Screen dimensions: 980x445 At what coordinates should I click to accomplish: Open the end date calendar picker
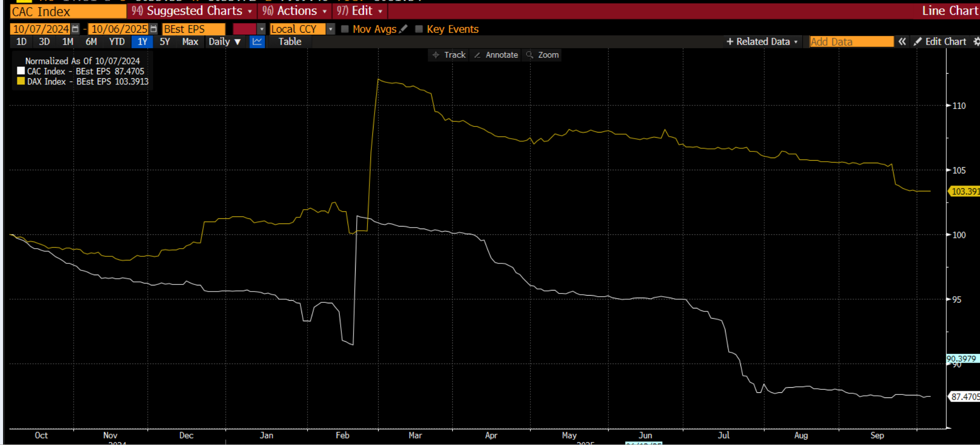point(153,29)
